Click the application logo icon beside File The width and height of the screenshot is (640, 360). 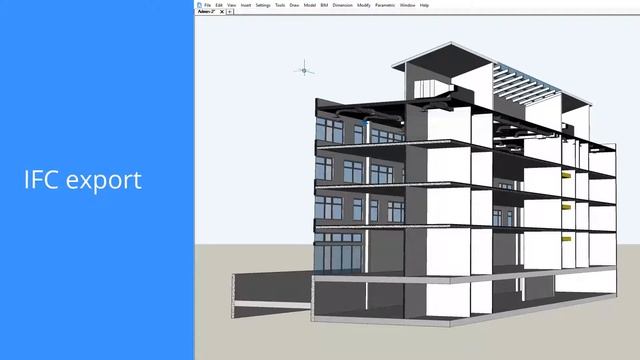coord(199,5)
